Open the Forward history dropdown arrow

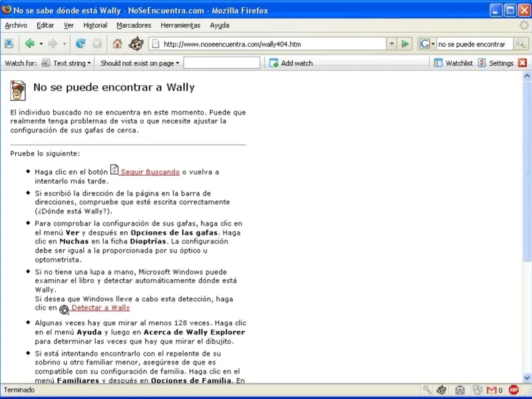click(x=64, y=44)
